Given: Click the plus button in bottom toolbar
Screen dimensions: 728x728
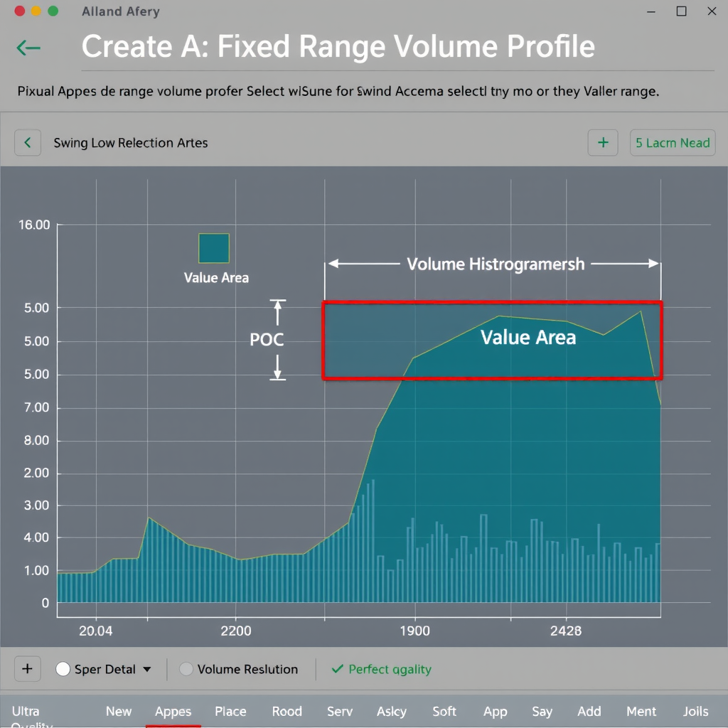Looking at the screenshot, I should 27,669.
